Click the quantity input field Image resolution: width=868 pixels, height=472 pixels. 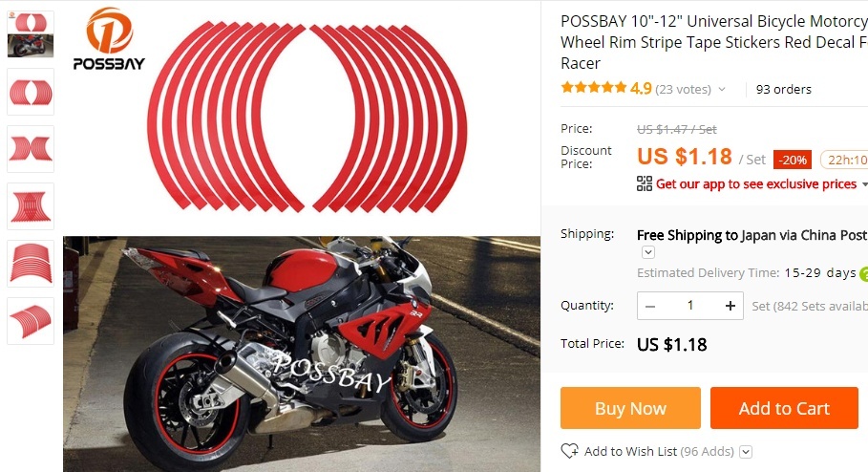coord(690,306)
